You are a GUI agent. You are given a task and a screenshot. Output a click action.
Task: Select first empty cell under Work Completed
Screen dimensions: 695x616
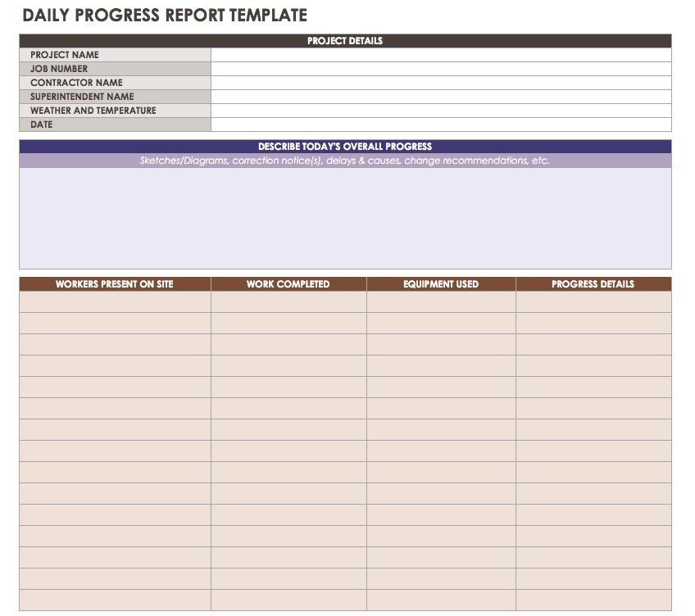288,302
